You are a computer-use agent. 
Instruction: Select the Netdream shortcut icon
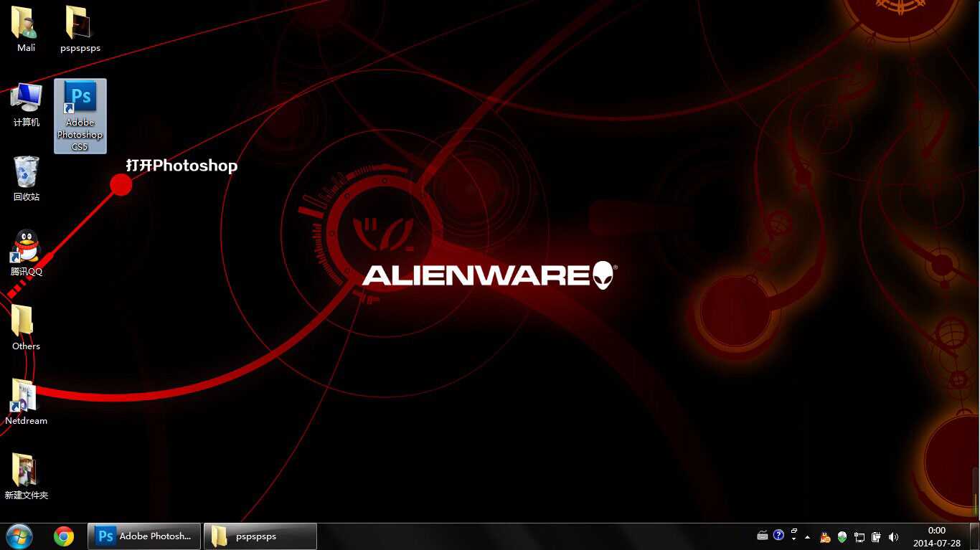26,402
